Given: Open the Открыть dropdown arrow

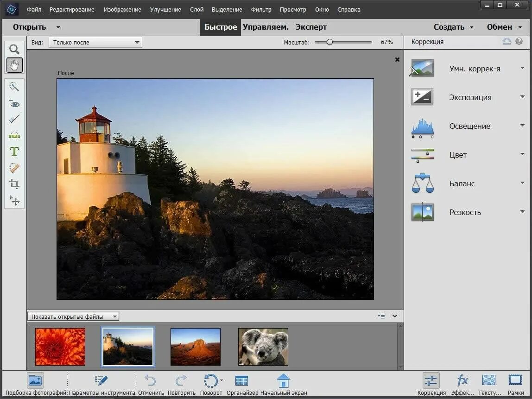Looking at the screenshot, I should pos(58,27).
